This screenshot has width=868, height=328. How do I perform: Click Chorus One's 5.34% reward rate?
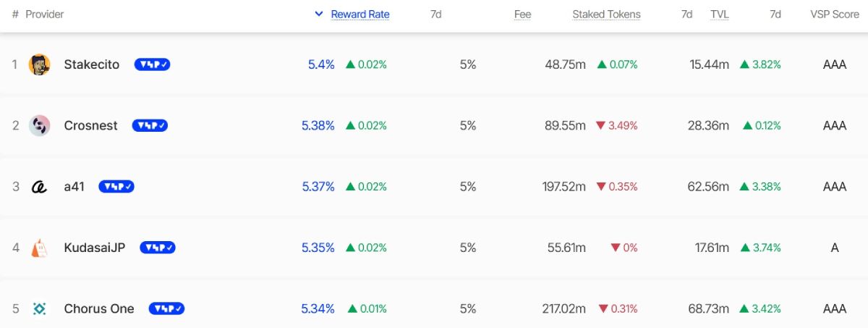318,308
